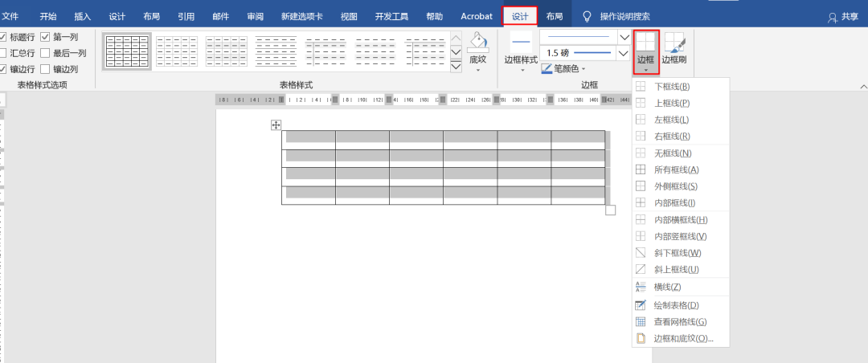
Task: Click the horizontal ruler
Action: click(423, 100)
